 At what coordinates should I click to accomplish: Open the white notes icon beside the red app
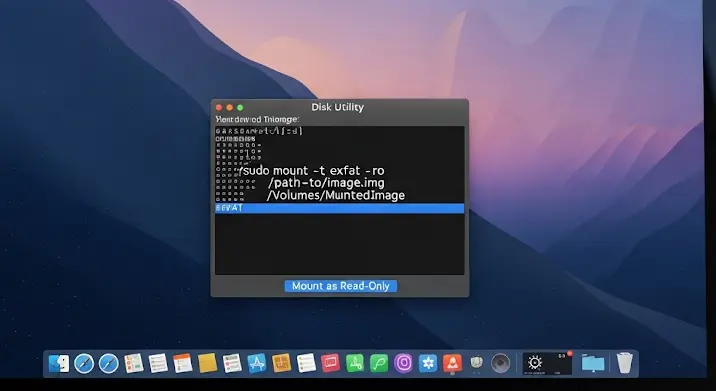(x=306, y=364)
